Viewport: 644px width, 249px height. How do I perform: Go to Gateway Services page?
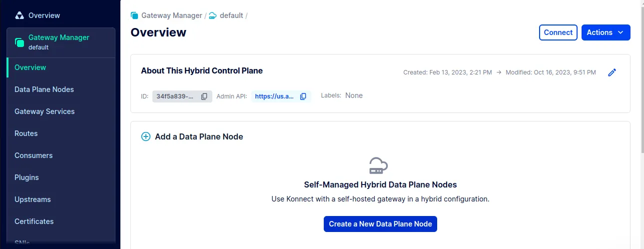(44, 111)
